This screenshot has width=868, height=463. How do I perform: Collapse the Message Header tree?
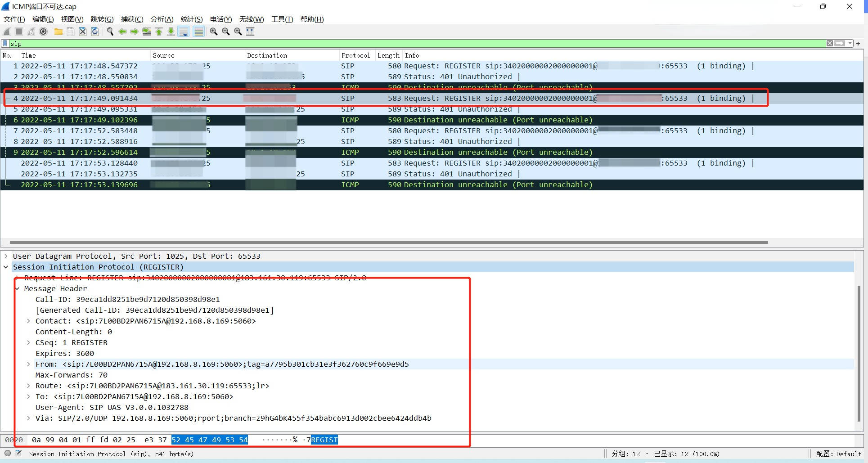coord(17,288)
